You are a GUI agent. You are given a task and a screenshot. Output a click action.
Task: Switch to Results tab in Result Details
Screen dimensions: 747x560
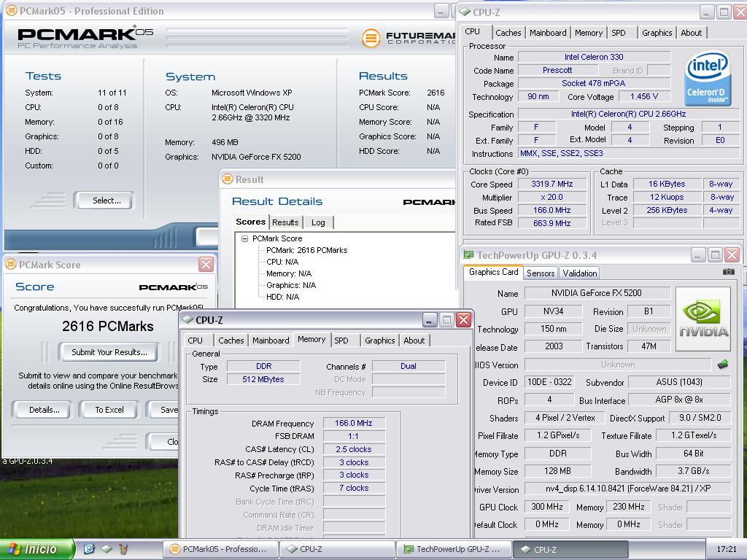tap(285, 222)
